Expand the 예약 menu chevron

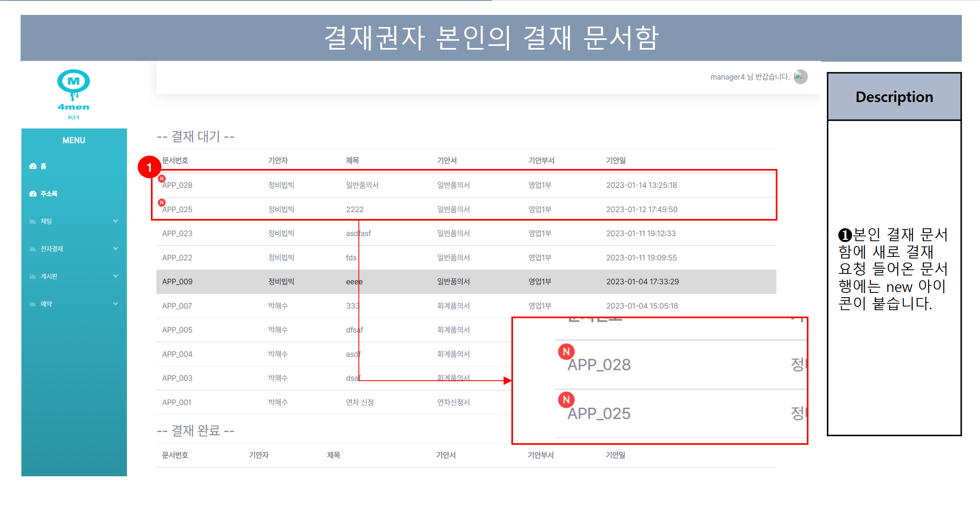tap(115, 304)
